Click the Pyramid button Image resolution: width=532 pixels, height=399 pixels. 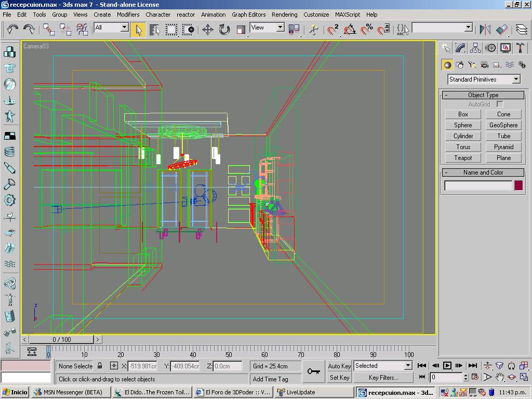coord(503,147)
